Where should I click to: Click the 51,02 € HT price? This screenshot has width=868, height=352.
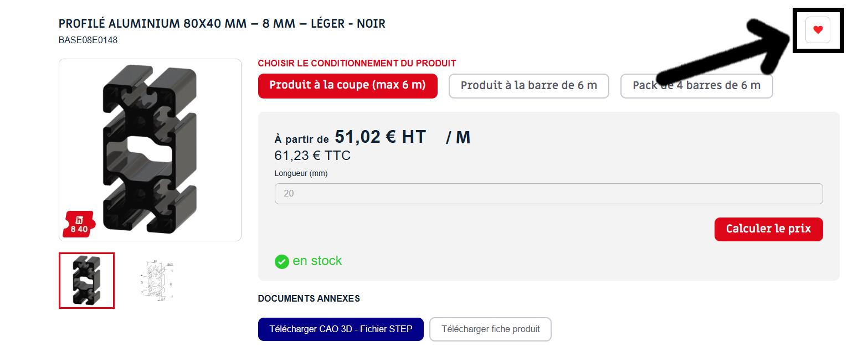(x=381, y=136)
